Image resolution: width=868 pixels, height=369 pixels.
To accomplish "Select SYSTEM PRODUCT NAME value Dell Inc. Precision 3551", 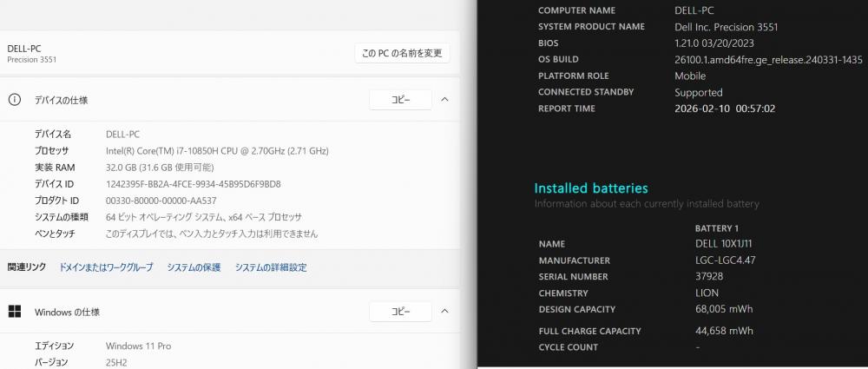I will [727, 27].
